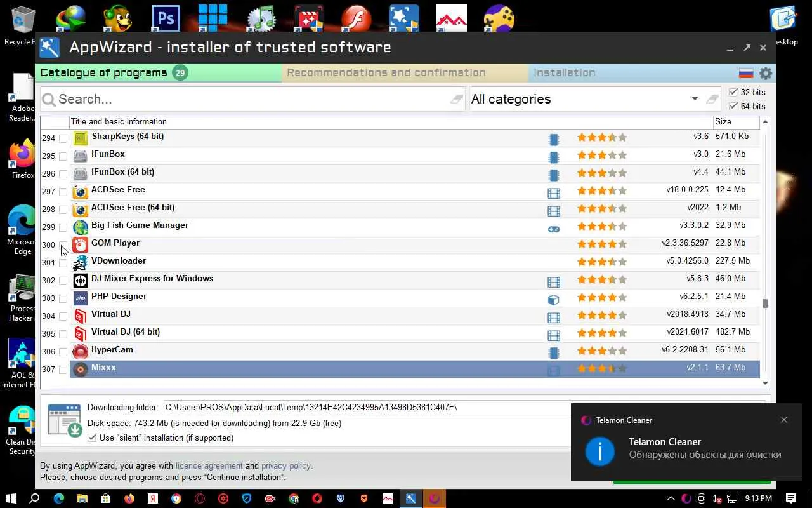
Task: Select the Virtual DJ row 304 name
Action: [111, 314]
